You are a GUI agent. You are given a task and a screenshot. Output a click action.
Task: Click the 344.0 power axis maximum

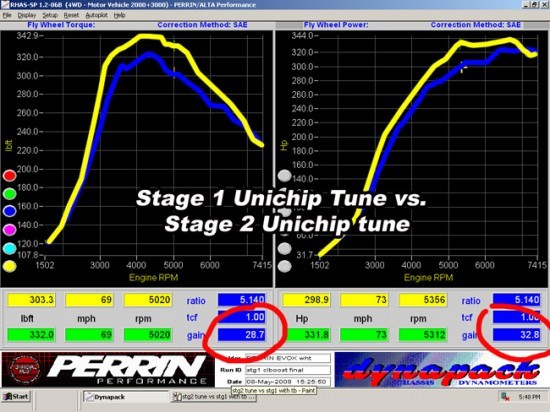coord(302,35)
